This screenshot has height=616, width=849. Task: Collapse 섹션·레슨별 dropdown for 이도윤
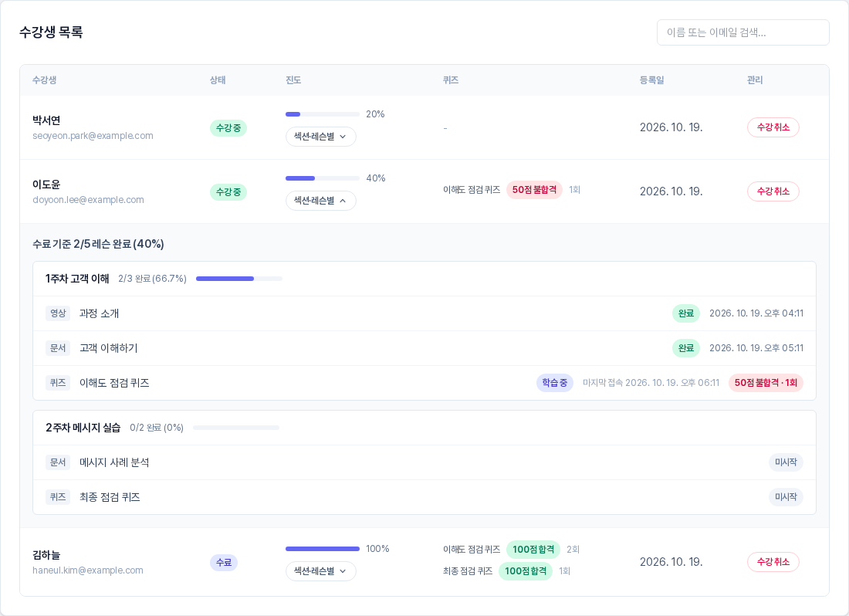321,201
